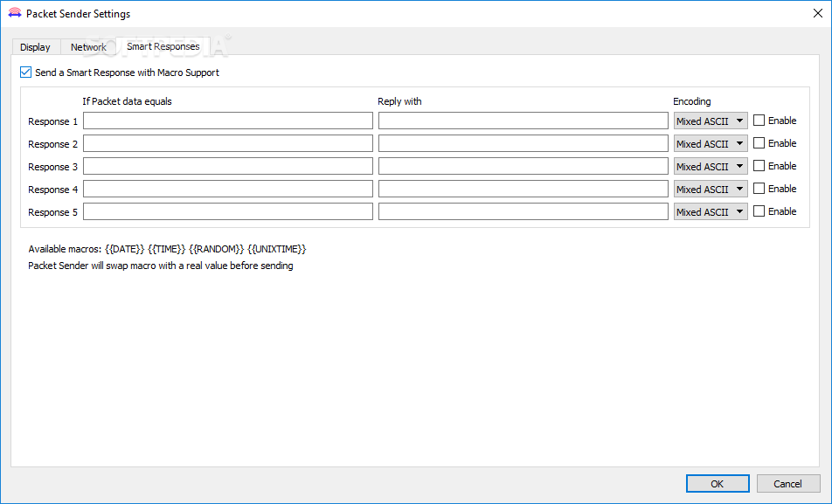Image resolution: width=832 pixels, height=504 pixels.
Task: Click the 'Response 5' row label
Action: coord(53,212)
